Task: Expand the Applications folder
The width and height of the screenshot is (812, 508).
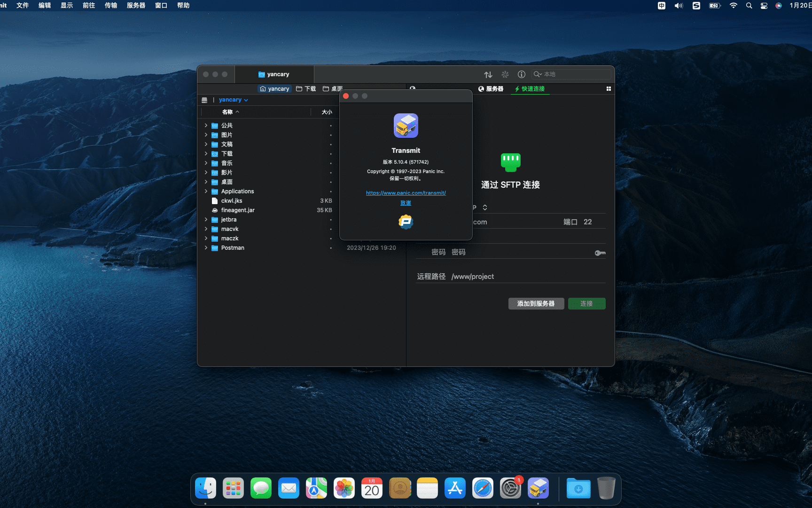Action: coord(206,191)
